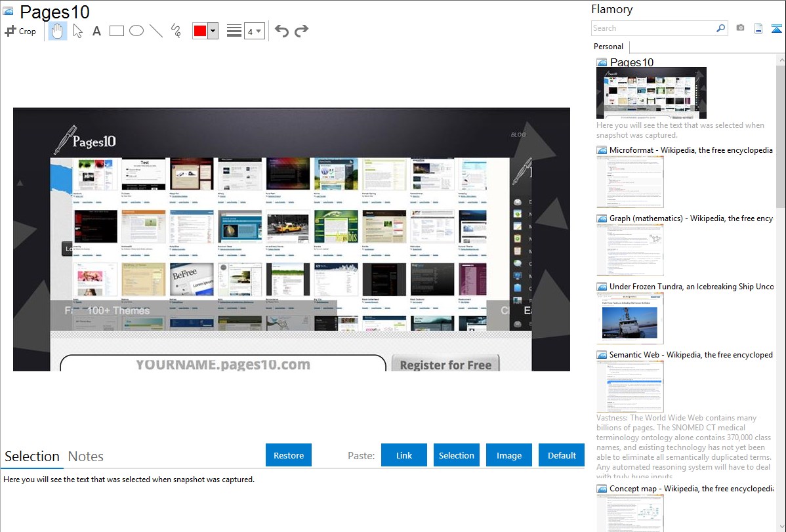Paste as Selection
Viewport: 786px width, 532px height.
pyautogui.click(x=456, y=455)
